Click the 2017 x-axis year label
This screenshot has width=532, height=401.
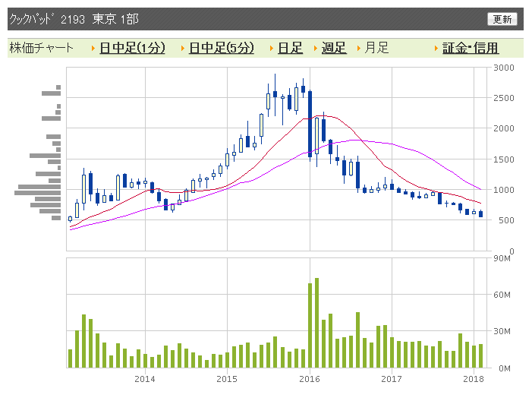[x=392, y=379]
